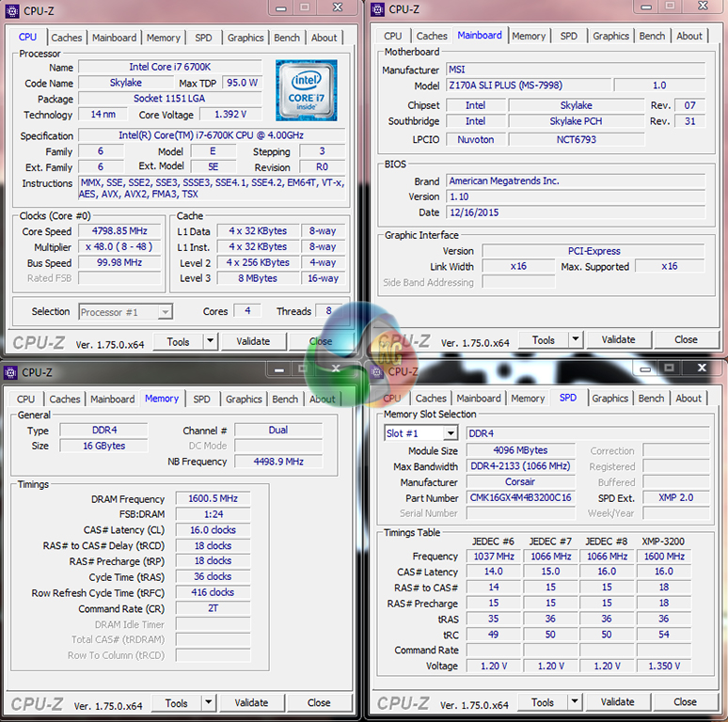Click Close button in Memory window
The image size is (728, 722).
pos(319,703)
